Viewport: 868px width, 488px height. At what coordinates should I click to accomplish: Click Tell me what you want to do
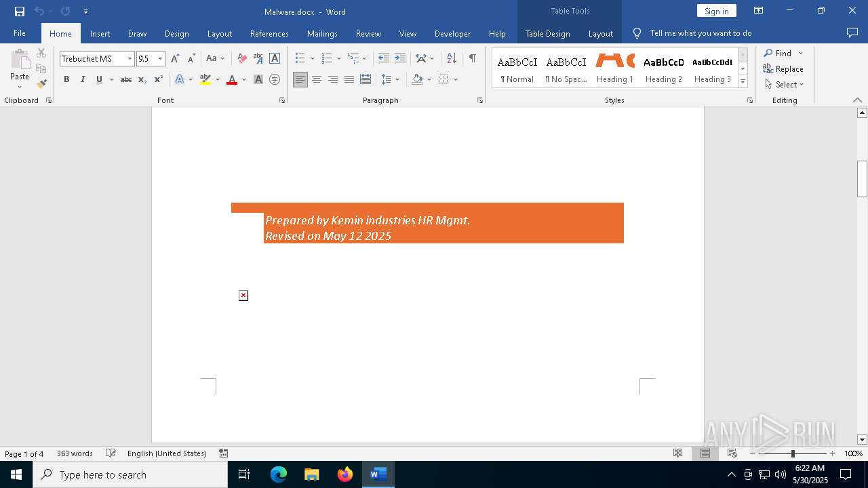[x=701, y=33]
